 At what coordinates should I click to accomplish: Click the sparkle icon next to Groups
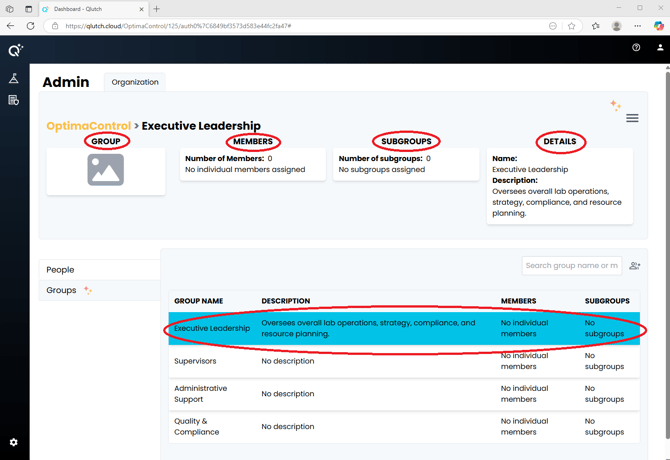tap(88, 290)
